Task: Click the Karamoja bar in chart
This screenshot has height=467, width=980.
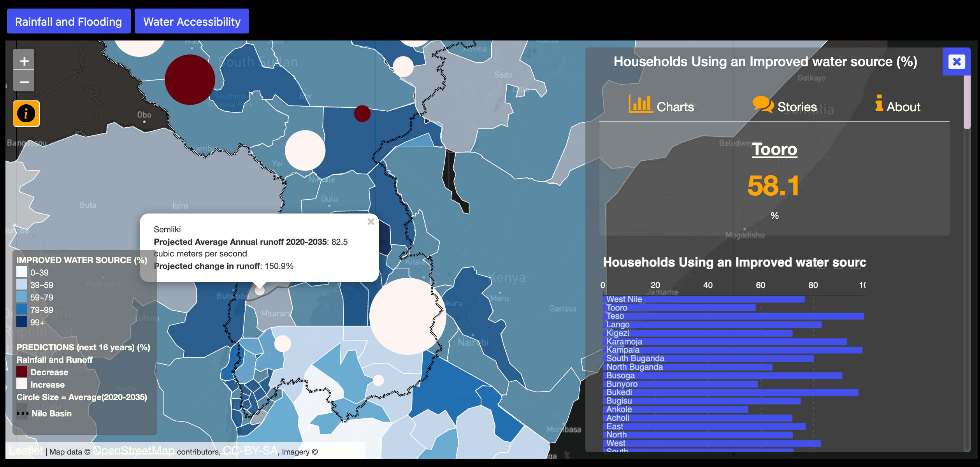Action: point(725,342)
